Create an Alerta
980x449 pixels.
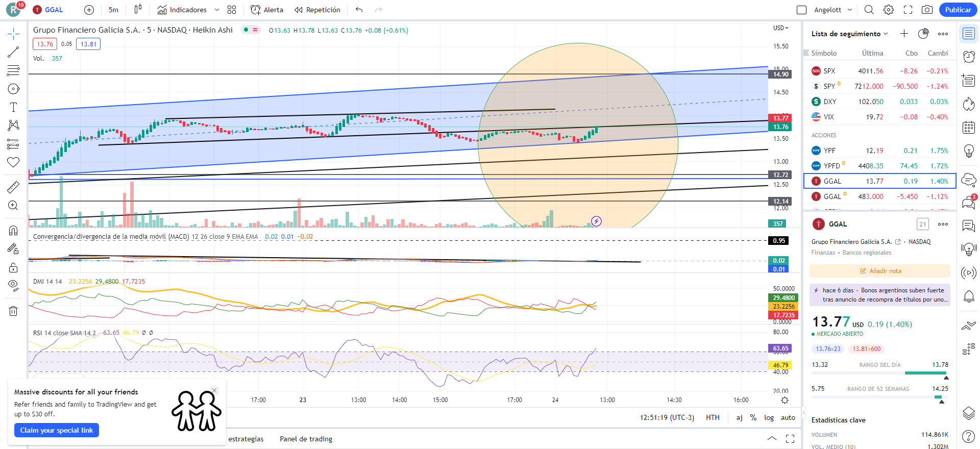tap(267, 10)
